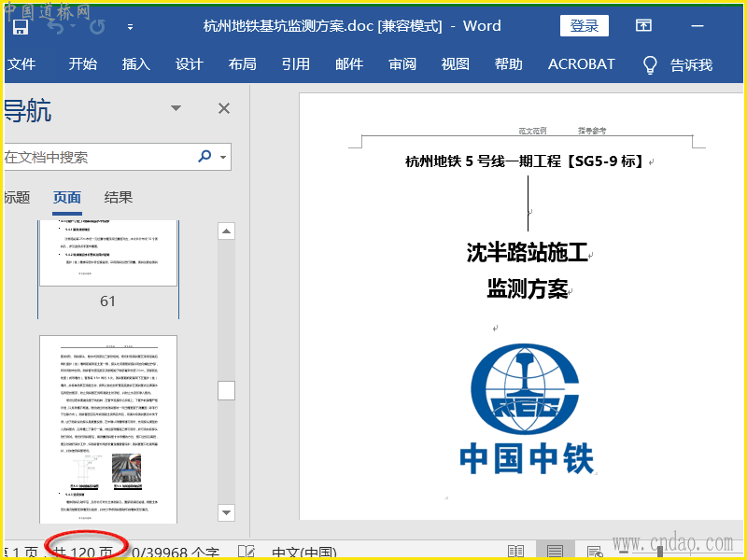Switch to 结果 navigation tab
Screen dimensions: 747x560
[119, 198]
